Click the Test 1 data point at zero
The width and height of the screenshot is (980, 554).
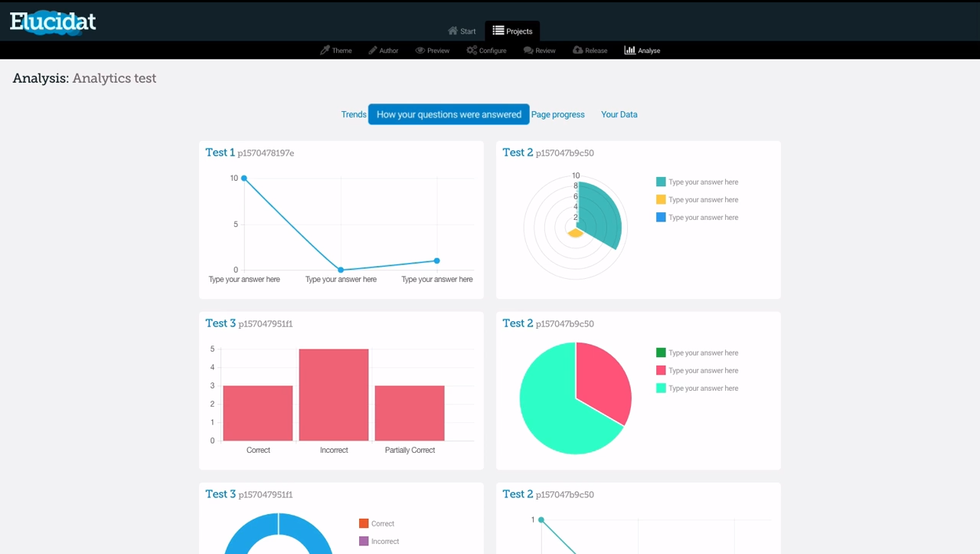(341, 270)
